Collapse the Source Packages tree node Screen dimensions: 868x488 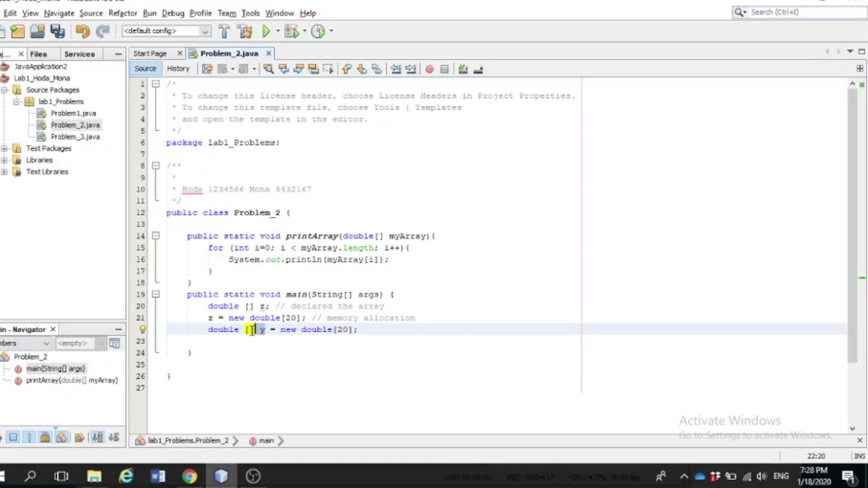point(5,90)
